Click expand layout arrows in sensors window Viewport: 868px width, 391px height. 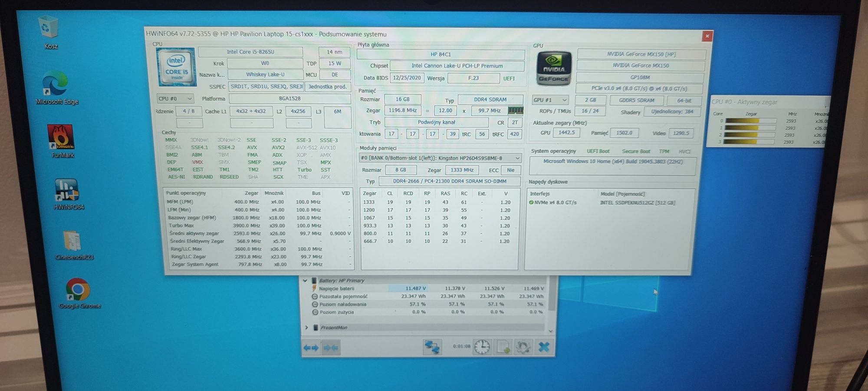coord(311,348)
